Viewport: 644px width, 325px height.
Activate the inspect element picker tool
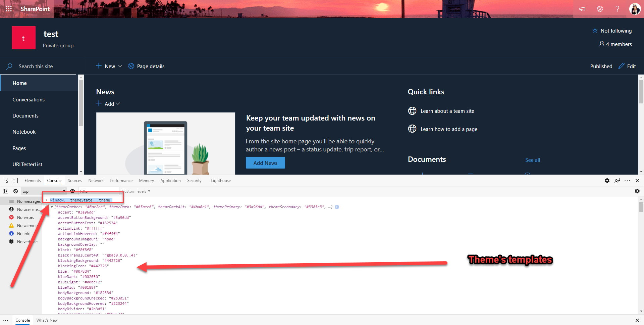click(x=5, y=181)
